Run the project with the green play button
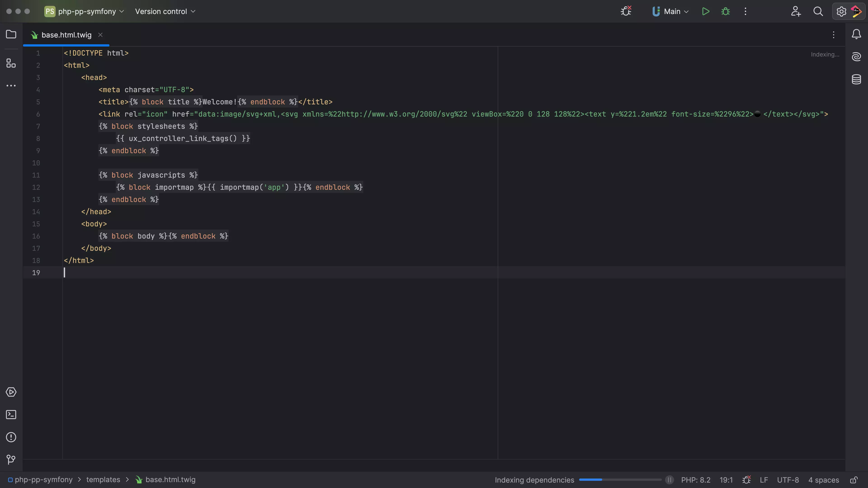Viewport: 868px width, 488px height. pos(705,11)
